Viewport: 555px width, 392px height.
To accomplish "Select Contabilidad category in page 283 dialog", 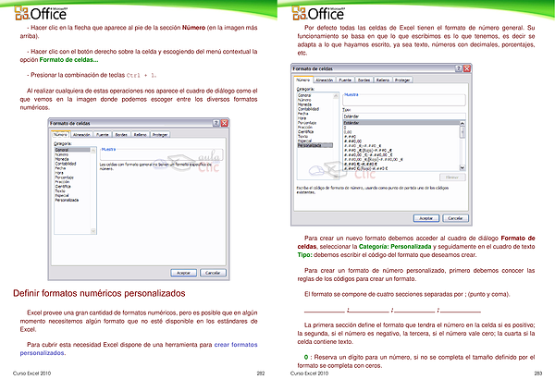I will tap(308, 109).
